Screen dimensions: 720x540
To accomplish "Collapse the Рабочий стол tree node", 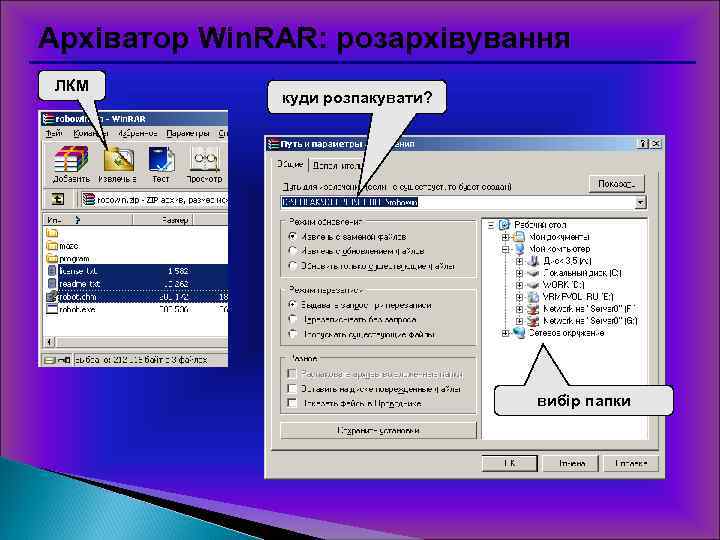I will tap(491, 225).
